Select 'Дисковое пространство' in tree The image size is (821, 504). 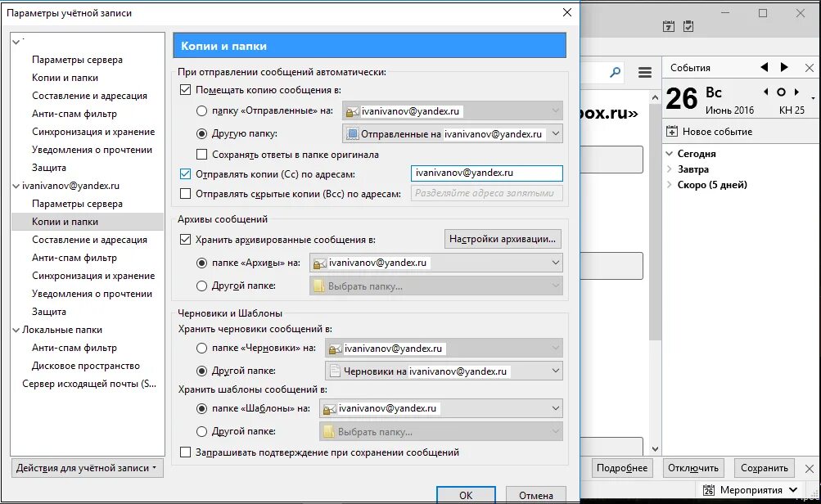[86, 366]
